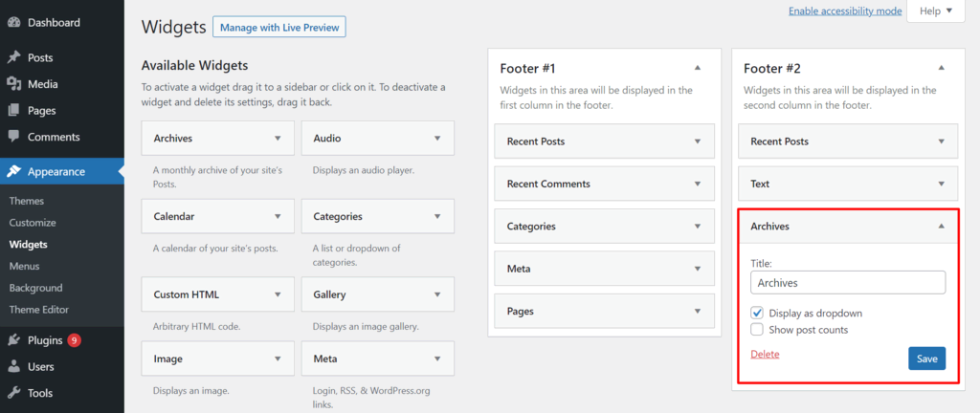Expand the Calendar available widget
Image resolution: width=980 pixels, height=413 pixels.
[278, 216]
